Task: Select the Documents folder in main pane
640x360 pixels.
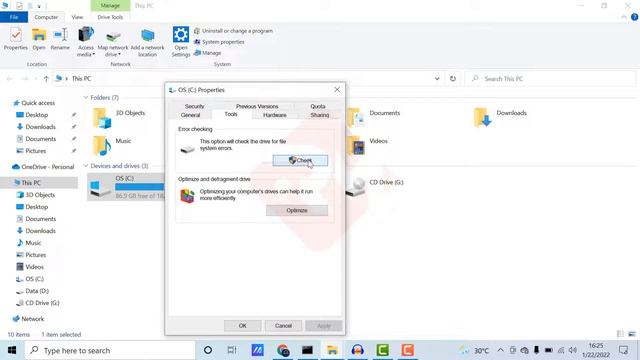Action: [374, 118]
